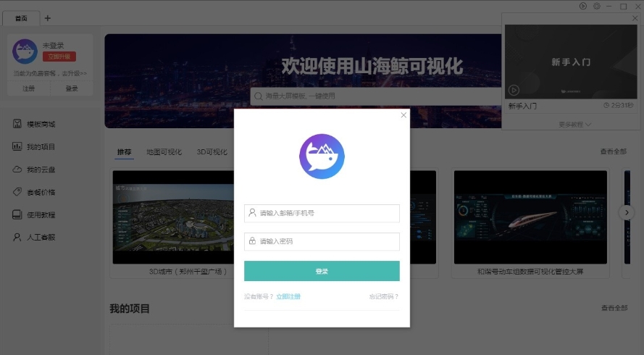Close the 新手入门 tutorial panel

[635, 18]
